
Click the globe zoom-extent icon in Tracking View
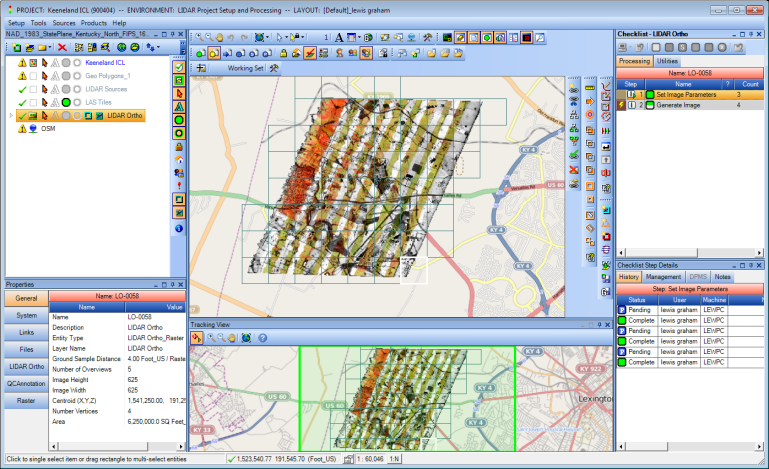point(247,338)
